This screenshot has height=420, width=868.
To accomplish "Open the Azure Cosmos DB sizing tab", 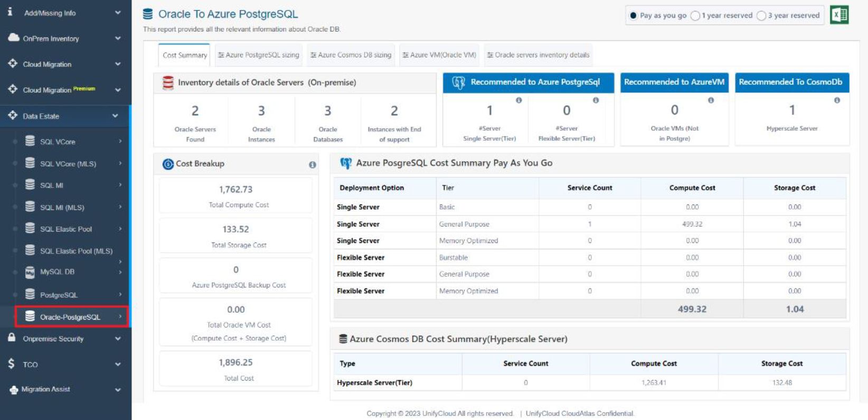I will pos(351,55).
